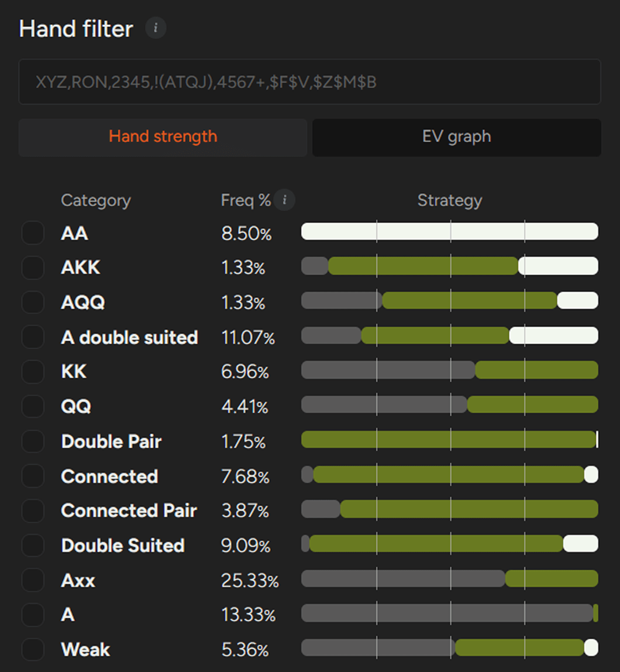The image size is (620, 672).
Task: Check the AA category checkbox
Action: tap(33, 233)
